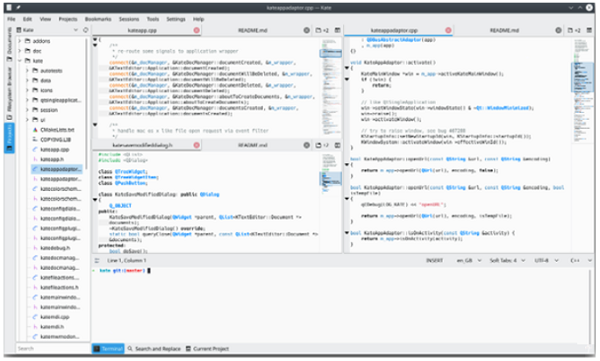Open the View menu

[45, 19]
